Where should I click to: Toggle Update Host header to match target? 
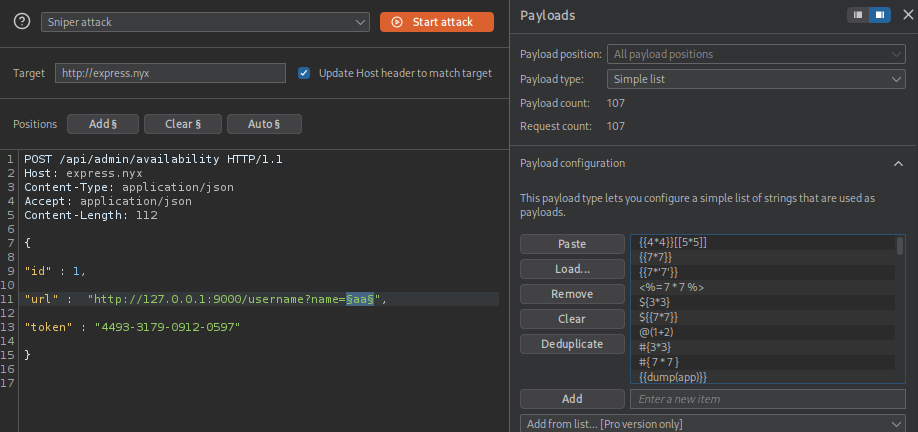(x=304, y=73)
